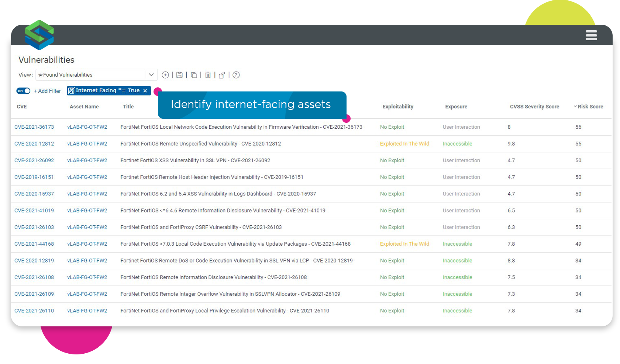
Task: Open the CVE-2021-26103 link
Action: [34, 227]
